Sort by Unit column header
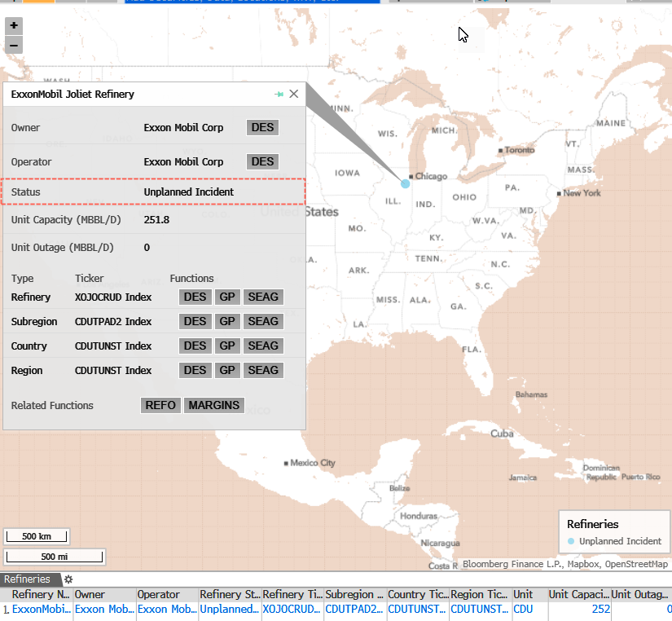 pos(529,594)
